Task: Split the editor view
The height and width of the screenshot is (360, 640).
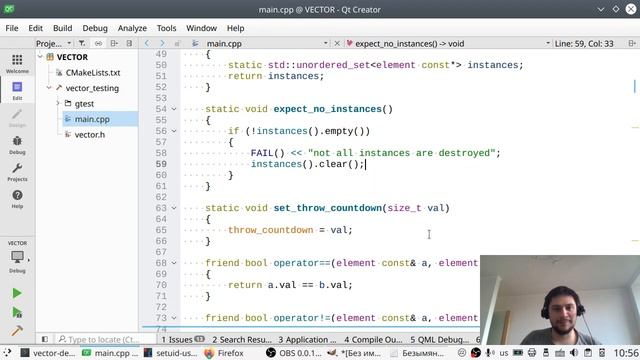Action: click(632, 43)
